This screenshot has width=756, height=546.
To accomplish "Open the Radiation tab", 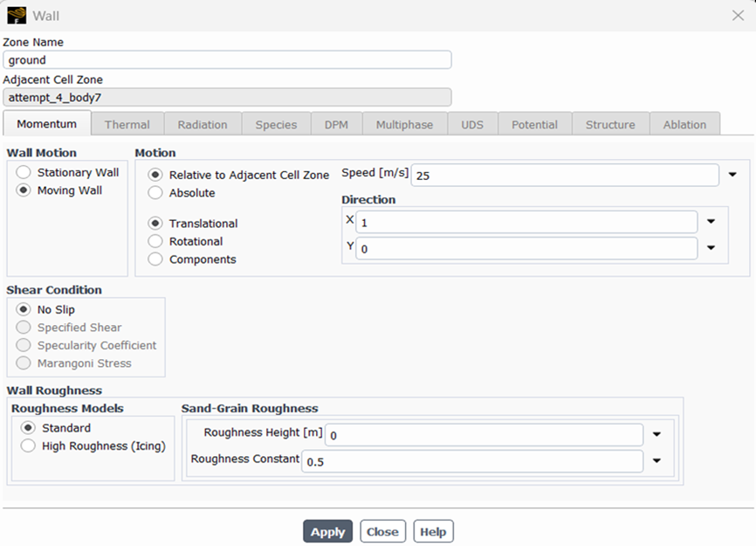I will (x=203, y=124).
